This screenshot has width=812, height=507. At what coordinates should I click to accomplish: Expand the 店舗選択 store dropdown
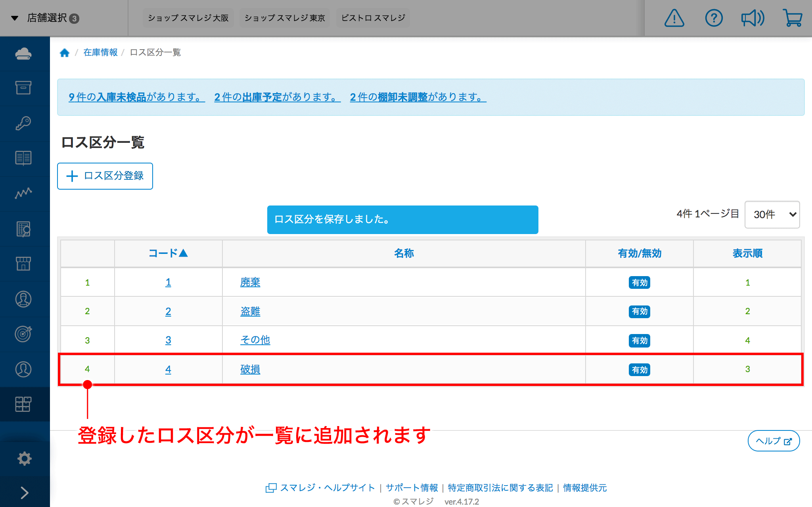(46, 18)
